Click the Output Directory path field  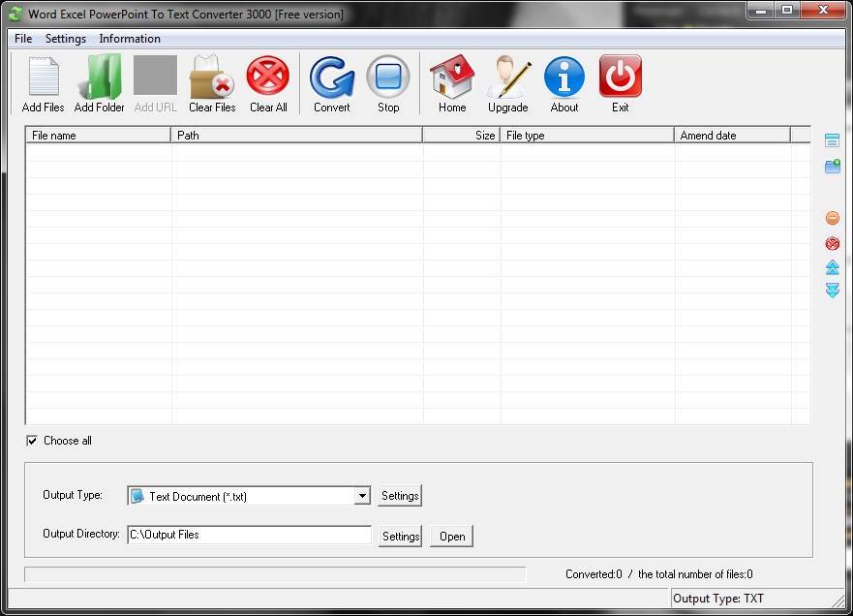(249, 535)
